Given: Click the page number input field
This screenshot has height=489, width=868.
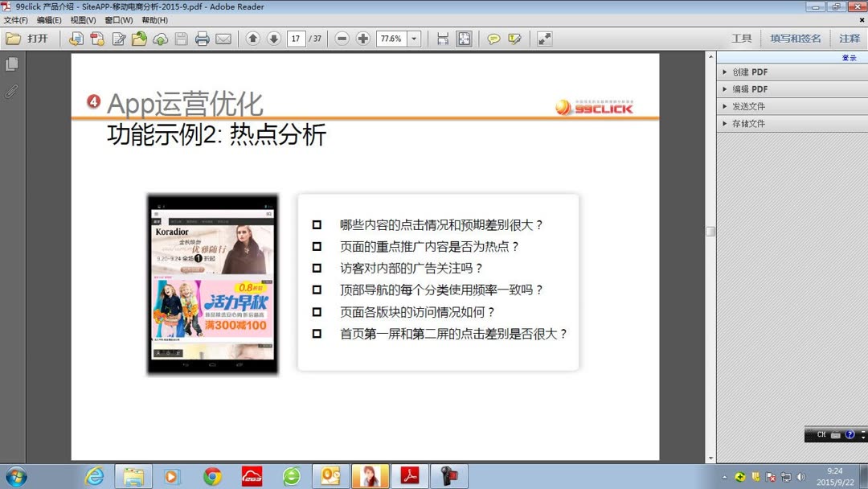Looking at the screenshot, I should coord(296,38).
